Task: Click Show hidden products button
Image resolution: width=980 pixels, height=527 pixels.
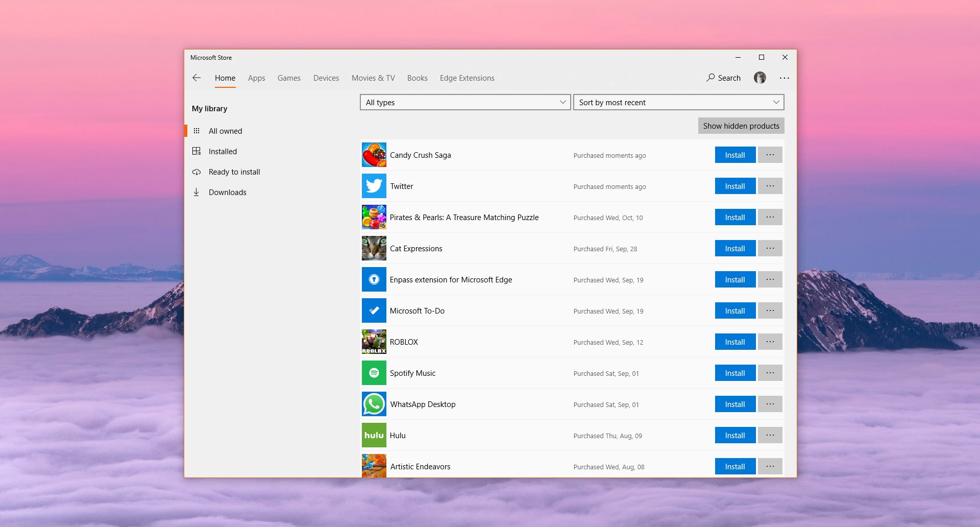Action: coord(741,126)
